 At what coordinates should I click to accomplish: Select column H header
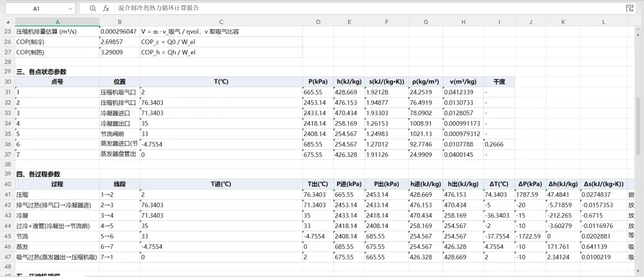463,21
